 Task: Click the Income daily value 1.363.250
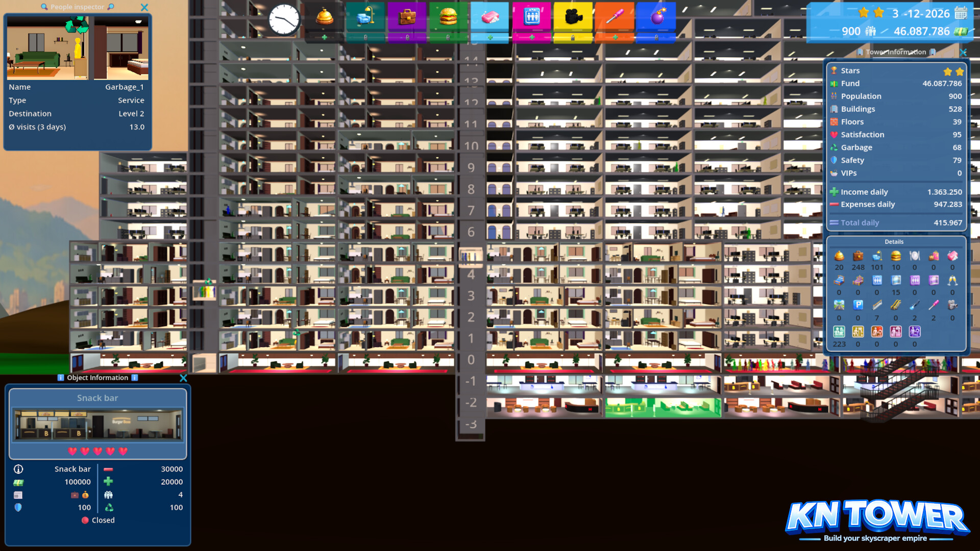[x=944, y=192]
